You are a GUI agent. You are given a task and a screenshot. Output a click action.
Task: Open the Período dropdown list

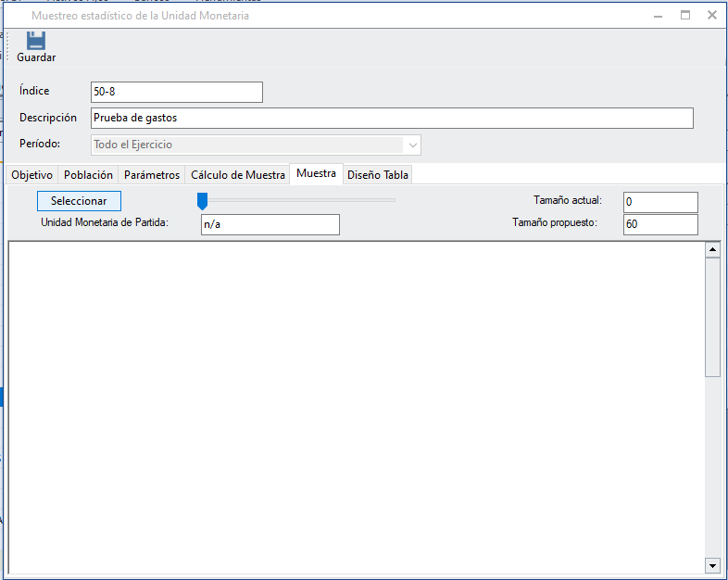coord(412,145)
